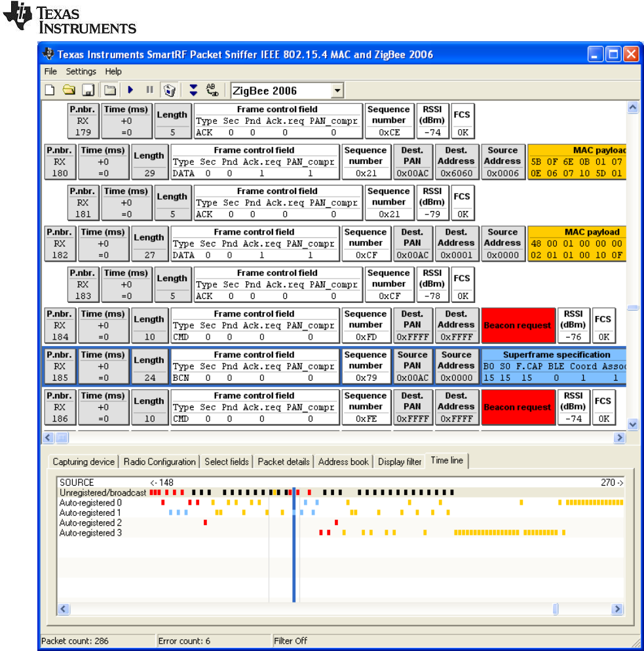Click the New file icon in toolbar
The width and height of the screenshot is (644, 651).
pyautogui.click(x=50, y=90)
